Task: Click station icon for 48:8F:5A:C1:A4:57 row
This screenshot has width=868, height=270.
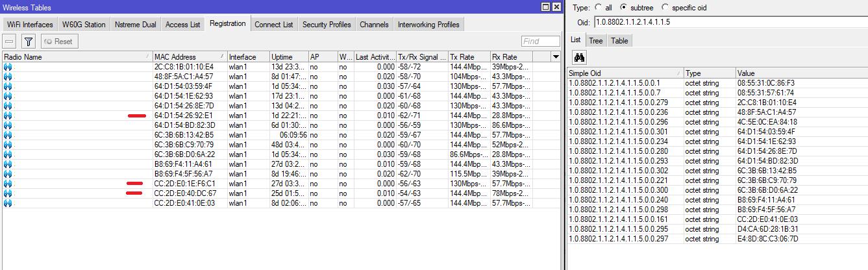Action: tap(8, 77)
